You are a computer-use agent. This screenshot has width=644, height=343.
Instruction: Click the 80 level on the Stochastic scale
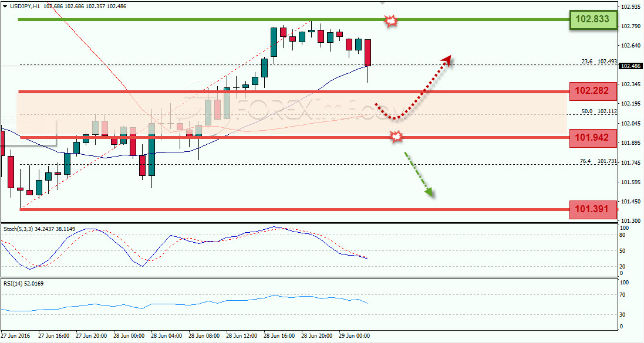(623, 235)
